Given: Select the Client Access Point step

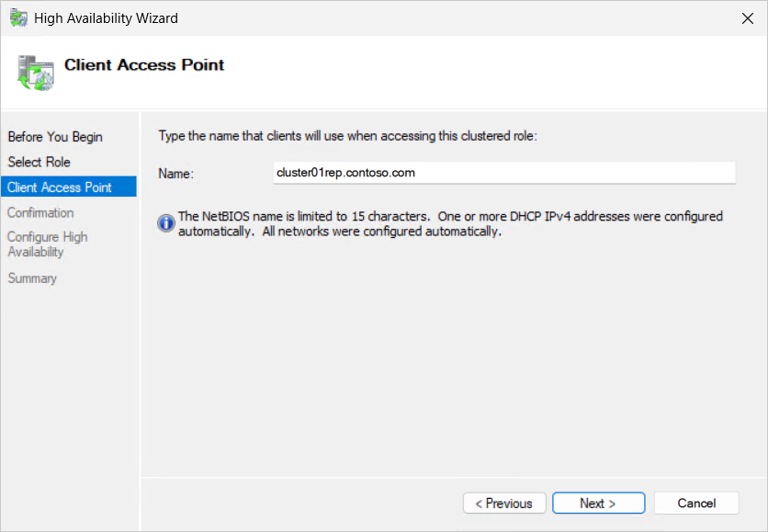Looking at the screenshot, I should (x=69, y=187).
